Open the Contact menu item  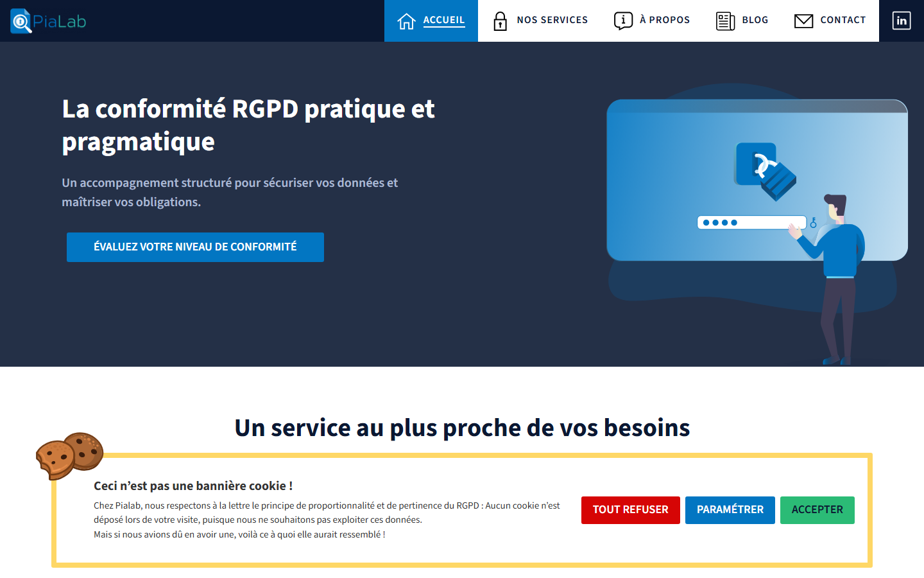pyautogui.click(x=830, y=21)
